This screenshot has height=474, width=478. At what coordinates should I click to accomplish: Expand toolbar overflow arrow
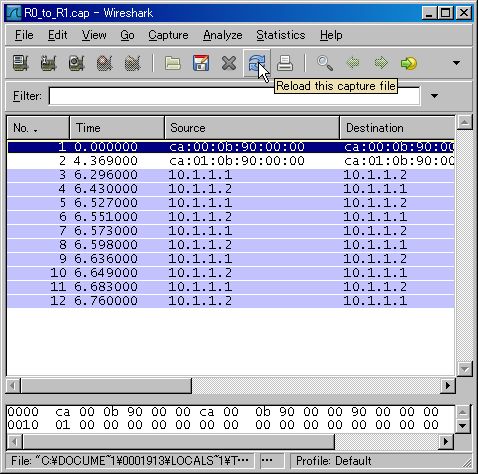456,63
